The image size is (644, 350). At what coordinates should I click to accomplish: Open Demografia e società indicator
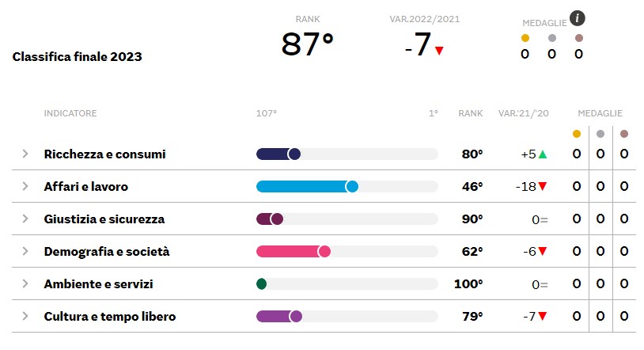[106, 251]
